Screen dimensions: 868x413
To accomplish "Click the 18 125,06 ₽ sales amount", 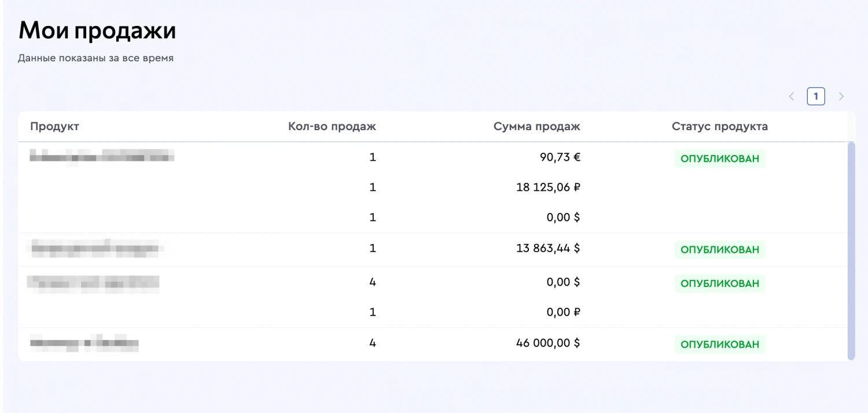I will 547,187.
